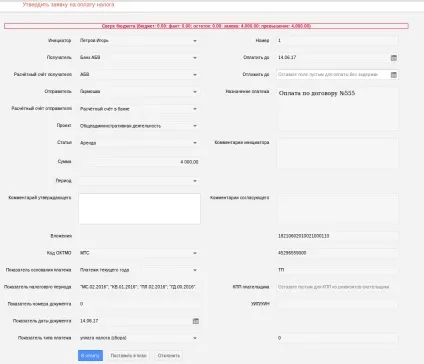This screenshot has height=364, width=424.
Task: Focus the КПП плательщика field
Action: [x=337, y=287]
